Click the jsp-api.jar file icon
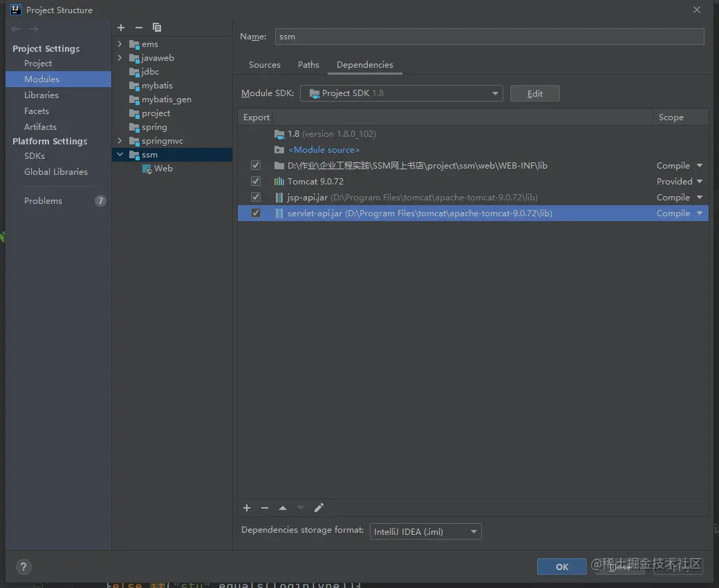Screen dimensions: 719x588 tap(279, 198)
